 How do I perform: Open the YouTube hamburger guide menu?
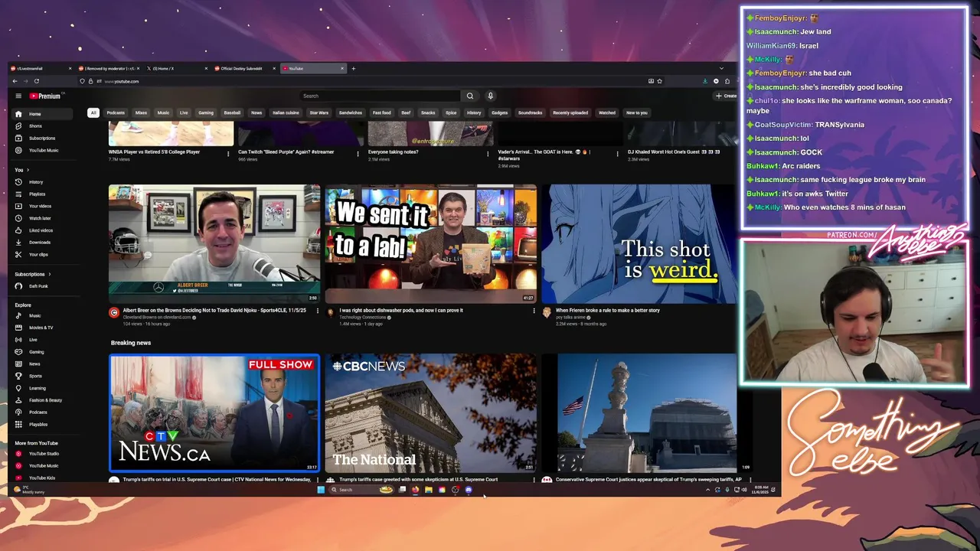(18, 96)
